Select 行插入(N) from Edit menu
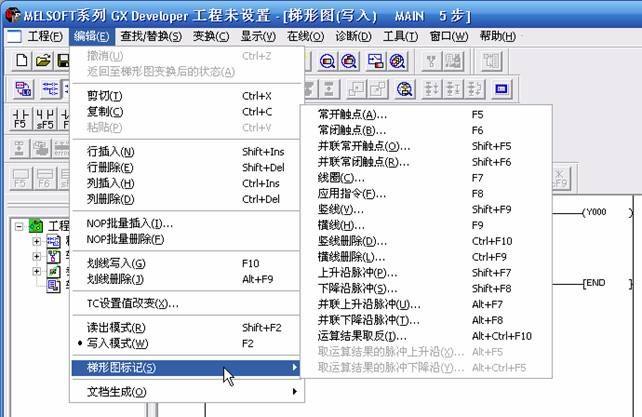The width and height of the screenshot is (642, 417). click(x=112, y=151)
